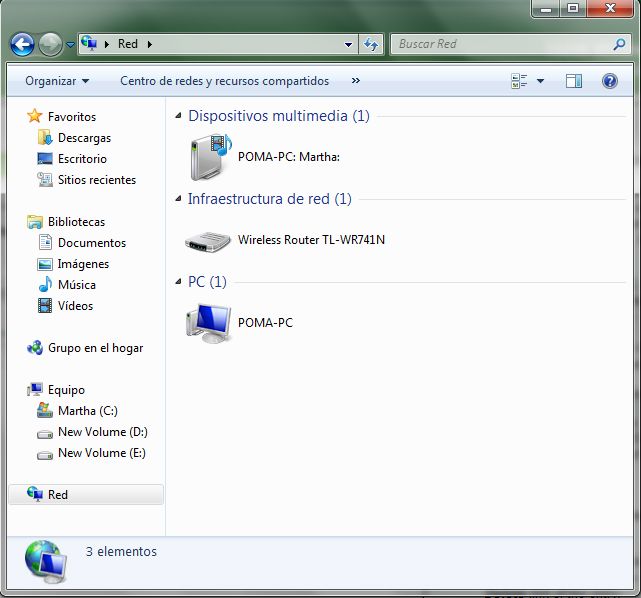Click the Escritorio desktop icon
The image size is (641, 598).
(x=45, y=159)
